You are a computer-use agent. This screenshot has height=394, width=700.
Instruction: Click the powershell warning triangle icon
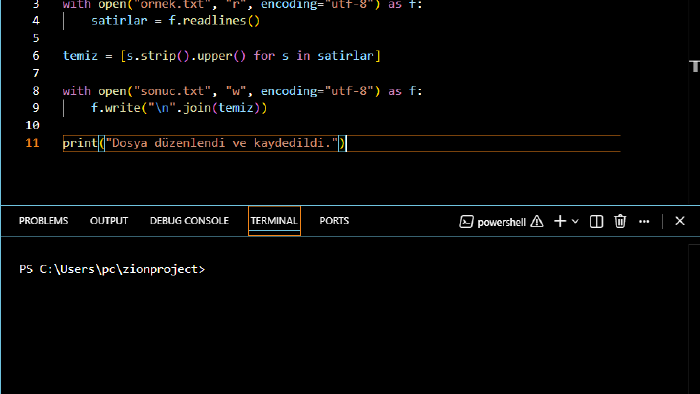point(537,221)
